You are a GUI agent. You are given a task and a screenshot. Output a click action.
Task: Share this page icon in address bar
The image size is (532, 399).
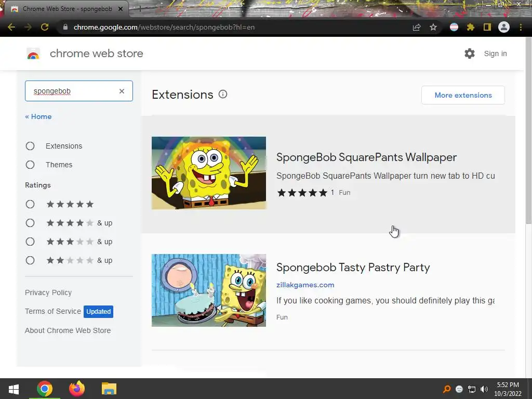417,27
